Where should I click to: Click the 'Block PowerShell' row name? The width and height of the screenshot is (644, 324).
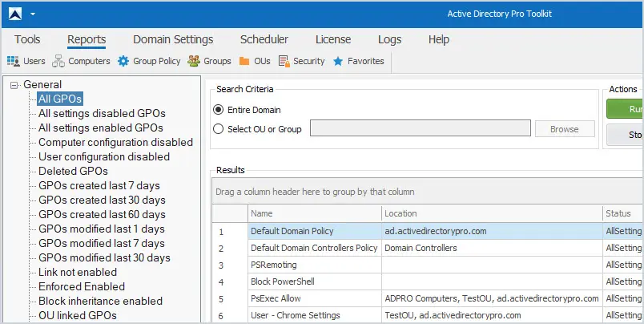(x=283, y=281)
